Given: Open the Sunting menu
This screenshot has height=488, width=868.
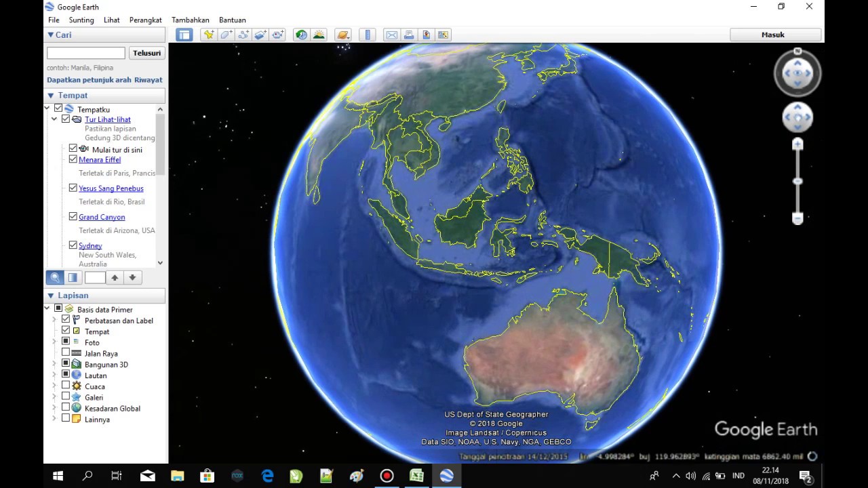Looking at the screenshot, I should (x=81, y=20).
